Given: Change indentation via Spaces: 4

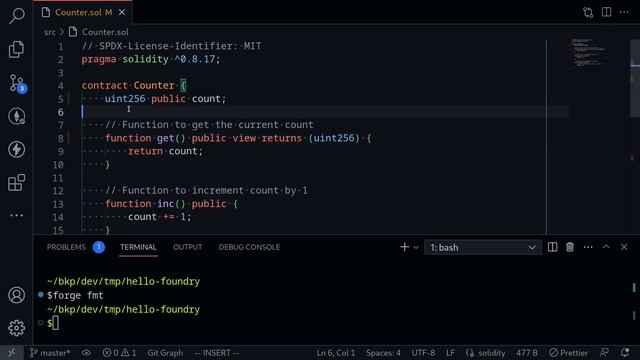Looking at the screenshot, I should click(x=383, y=353).
